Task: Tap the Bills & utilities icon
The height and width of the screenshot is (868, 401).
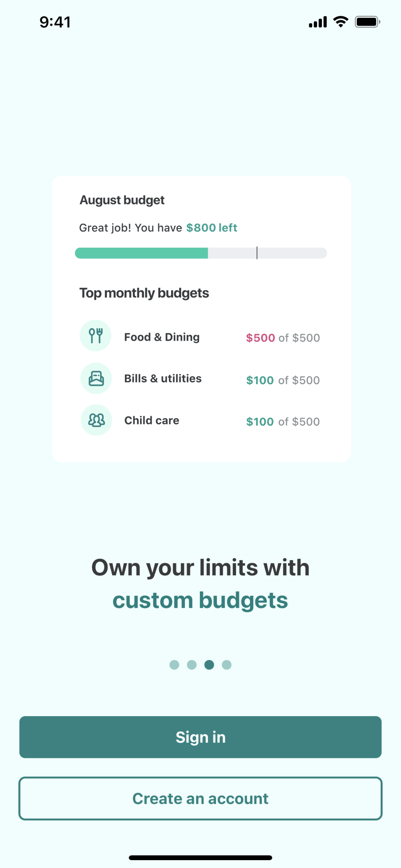Action: [96, 378]
